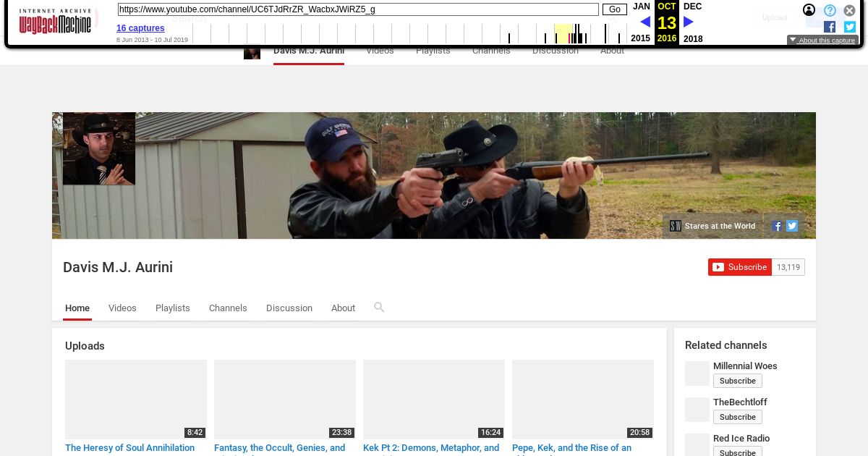The image size is (868, 456).
Task: Select year 2018 in Wayback timeline
Action: pyautogui.click(x=693, y=39)
